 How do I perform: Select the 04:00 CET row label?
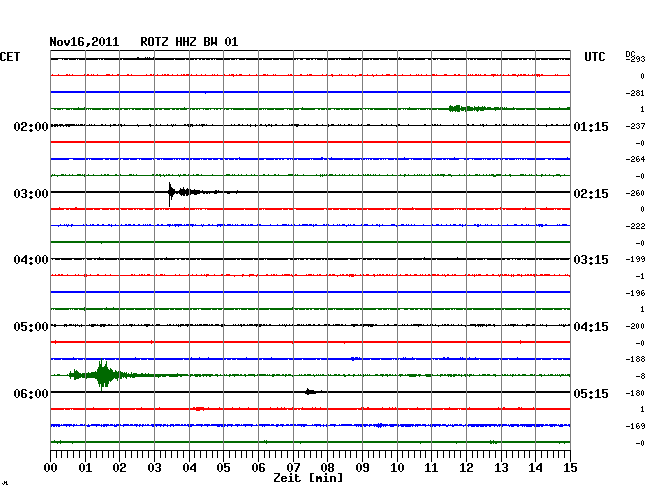31,260
